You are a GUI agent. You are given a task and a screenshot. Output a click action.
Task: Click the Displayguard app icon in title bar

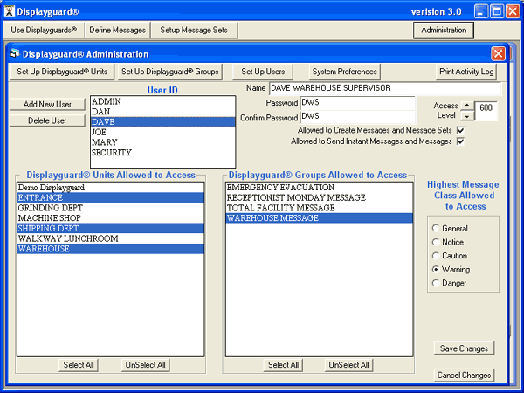tap(9, 11)
